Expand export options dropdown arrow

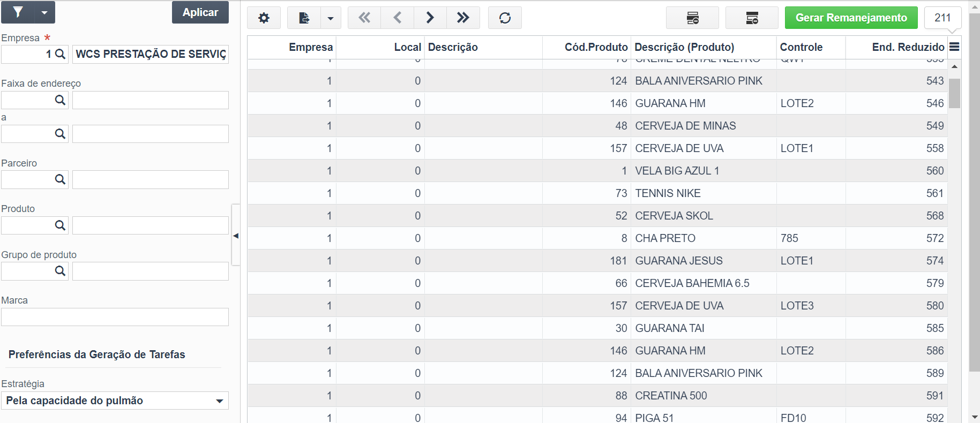pyautogui.click(x=331, y=18)
